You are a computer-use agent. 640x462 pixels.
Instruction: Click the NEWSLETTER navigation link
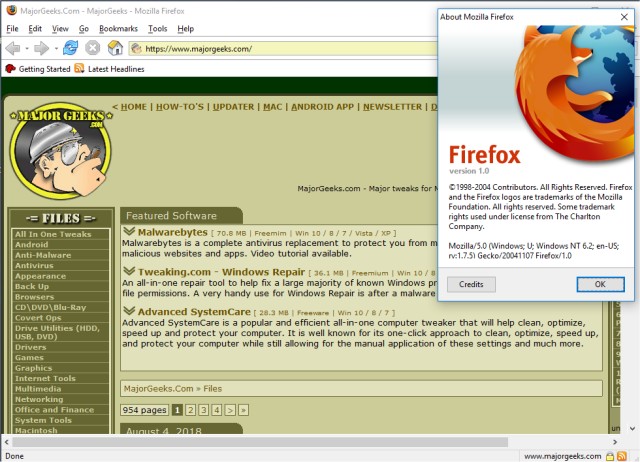tap(393, 107)
